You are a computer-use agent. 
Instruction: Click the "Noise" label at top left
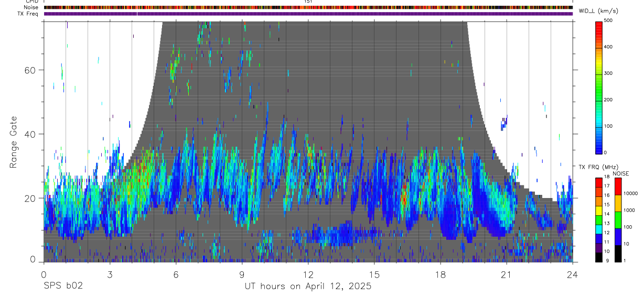(x=31, y=8)
